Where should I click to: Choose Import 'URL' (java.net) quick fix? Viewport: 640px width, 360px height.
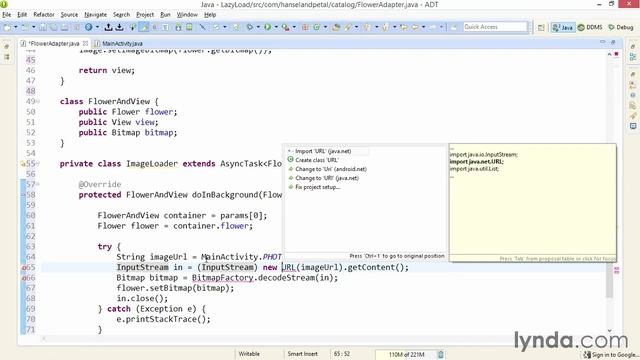pos(323,151)
